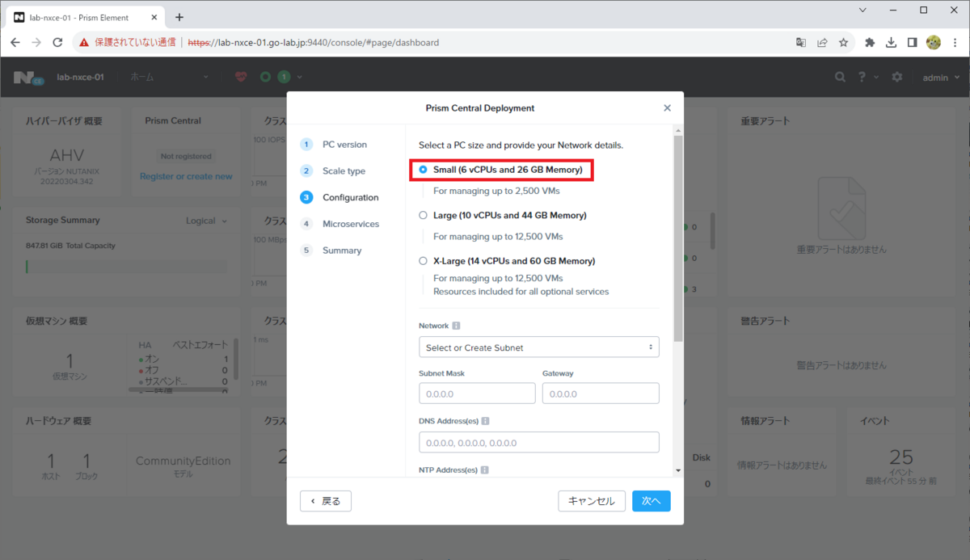970x560 pixels.
Task: Click the 戻る back button
Action: [326, 501]
